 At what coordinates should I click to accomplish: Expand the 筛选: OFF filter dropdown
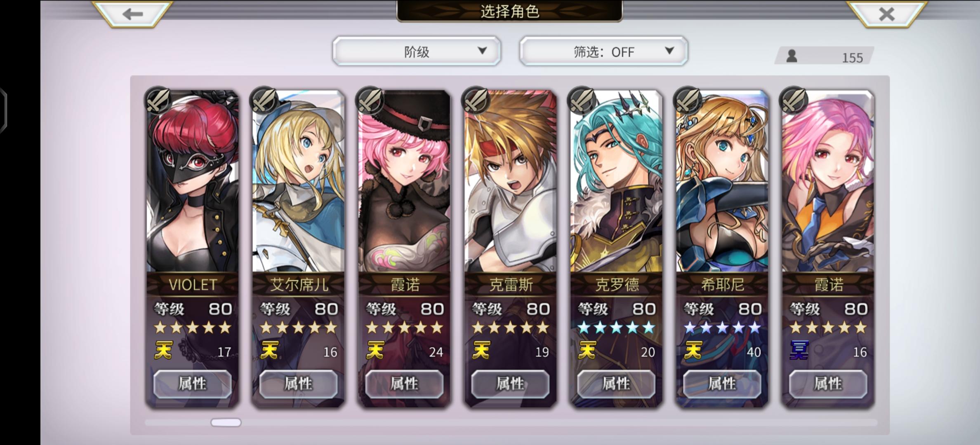tap(603, 51)
